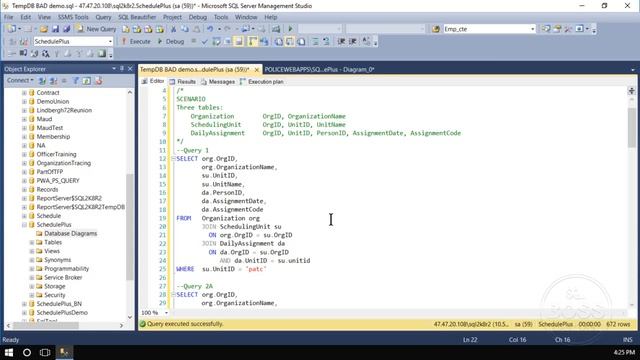
Task: Select the Lindbergh72Reunion database
Action: 64,110
